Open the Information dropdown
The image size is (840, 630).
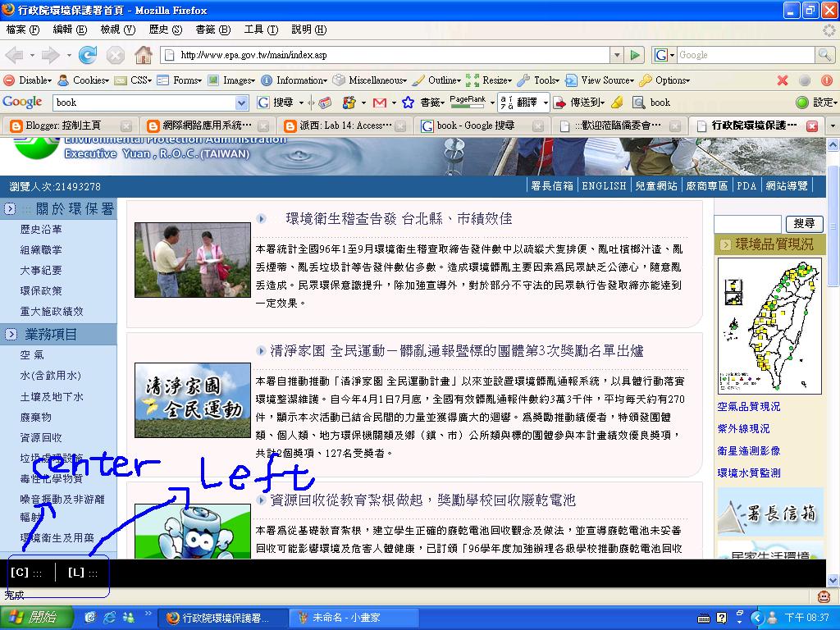[x=294, y=80]
